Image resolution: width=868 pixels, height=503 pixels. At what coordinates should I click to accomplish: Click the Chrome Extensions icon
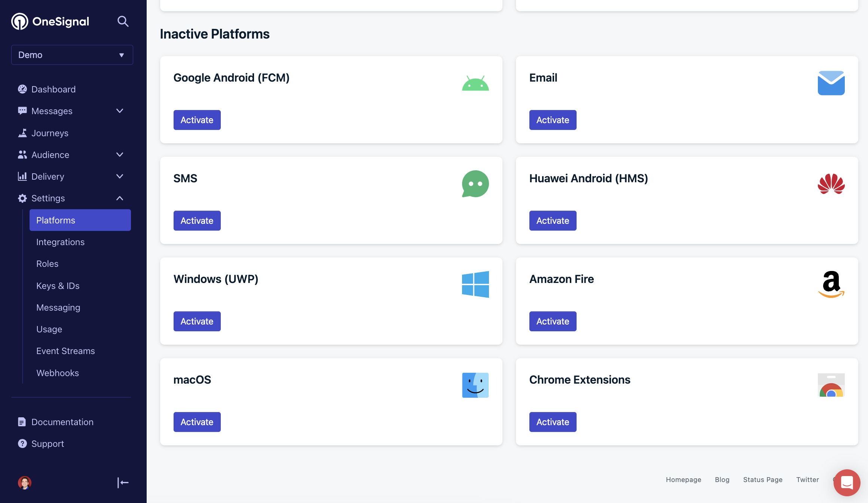point(831,385)
